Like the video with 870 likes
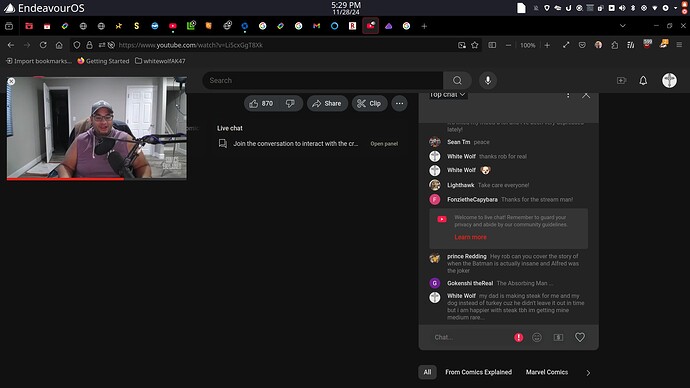This screenshot has height=388, width=690. point(262,103)
